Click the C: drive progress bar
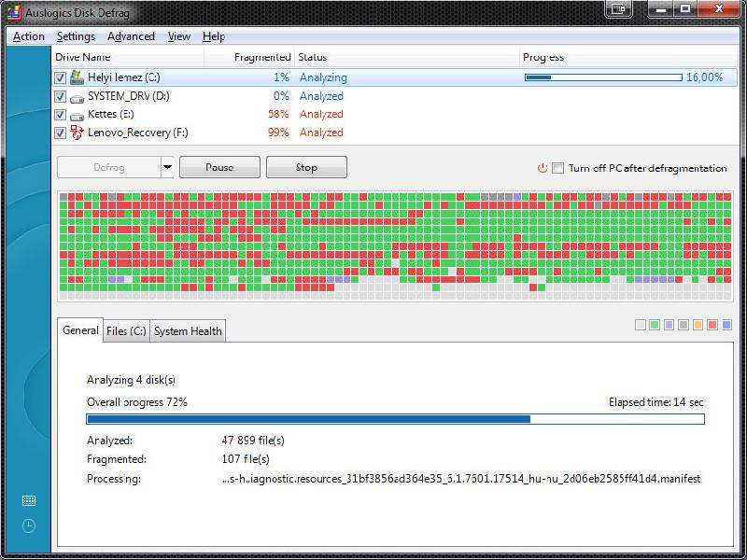Screen dimensions: 747x560 [603, 77]
